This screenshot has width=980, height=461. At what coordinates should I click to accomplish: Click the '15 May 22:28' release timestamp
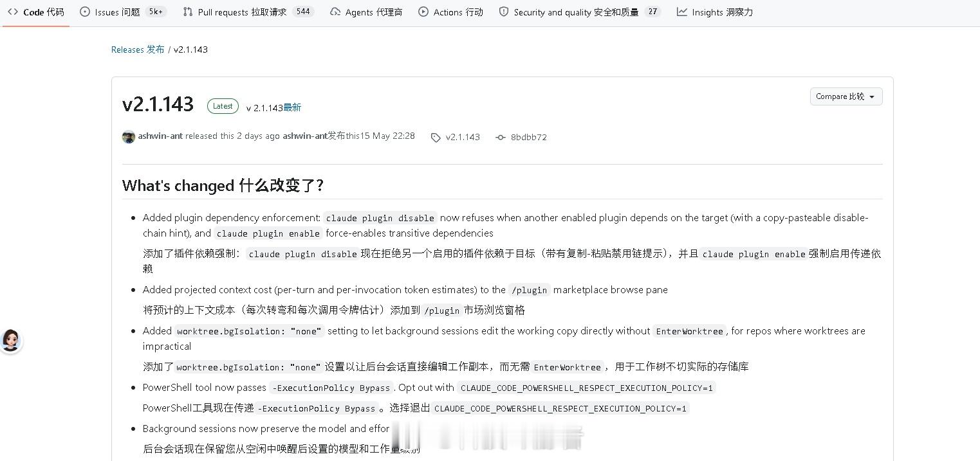pos(387,136)
